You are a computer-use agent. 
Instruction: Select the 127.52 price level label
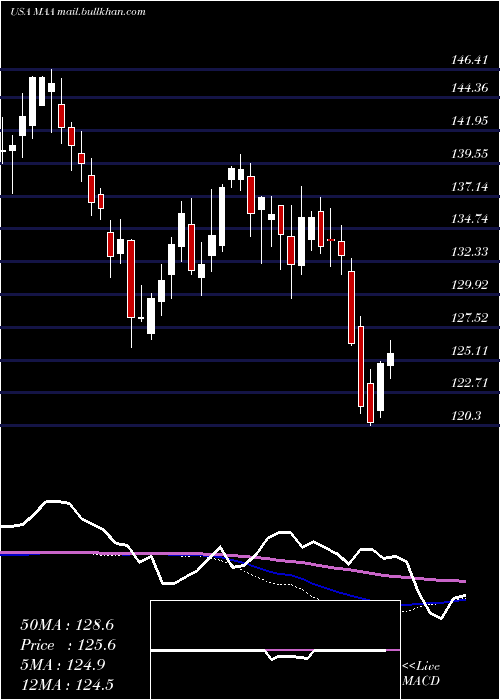pos(470,317)
